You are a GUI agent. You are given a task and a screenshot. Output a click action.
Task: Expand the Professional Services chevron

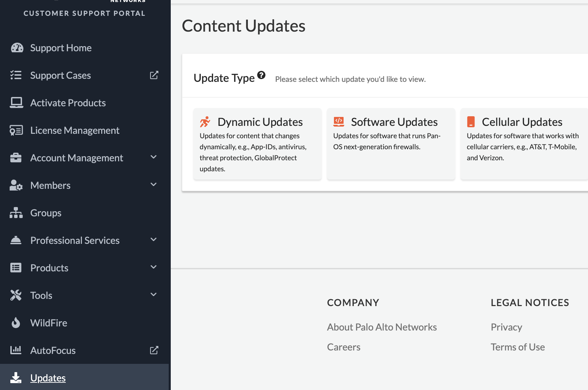[x=154, y=240]
